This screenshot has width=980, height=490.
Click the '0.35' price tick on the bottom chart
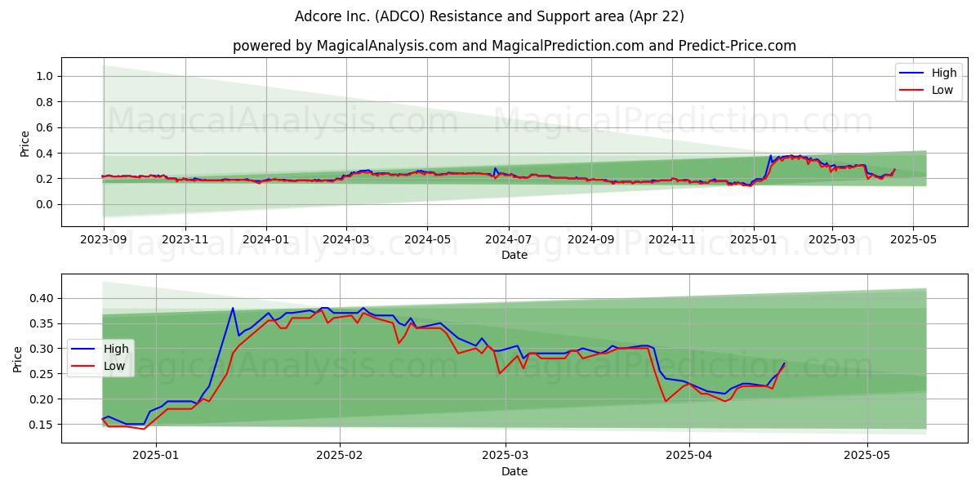pos(42,323)
